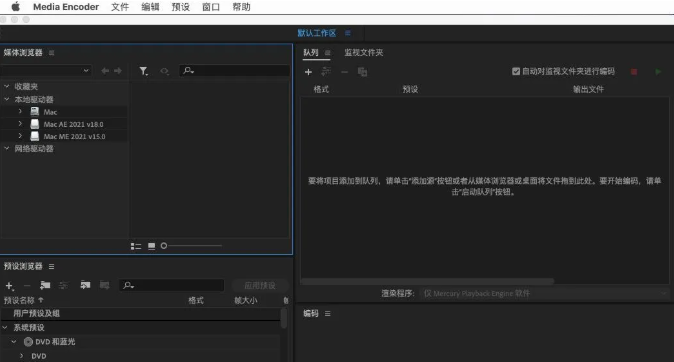
Task: Click the view visibility eye icon in media browser
Action: [164, 71]
